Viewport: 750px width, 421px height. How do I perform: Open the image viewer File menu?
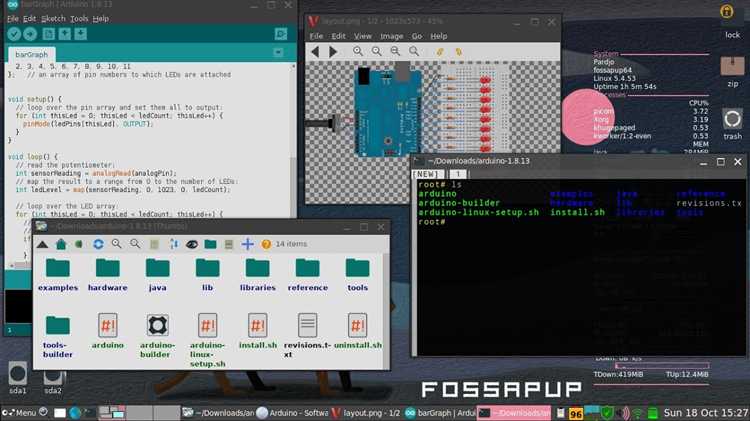click(316, 36)
